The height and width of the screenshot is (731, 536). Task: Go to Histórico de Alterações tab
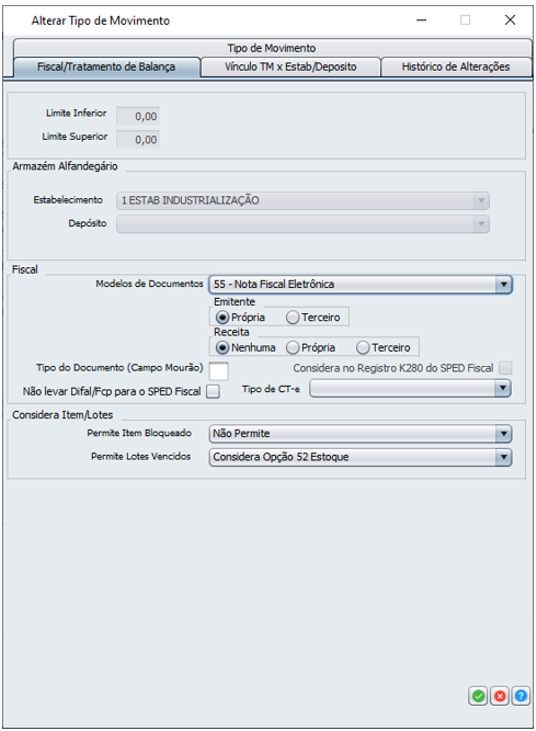click(x=456, y=67)
